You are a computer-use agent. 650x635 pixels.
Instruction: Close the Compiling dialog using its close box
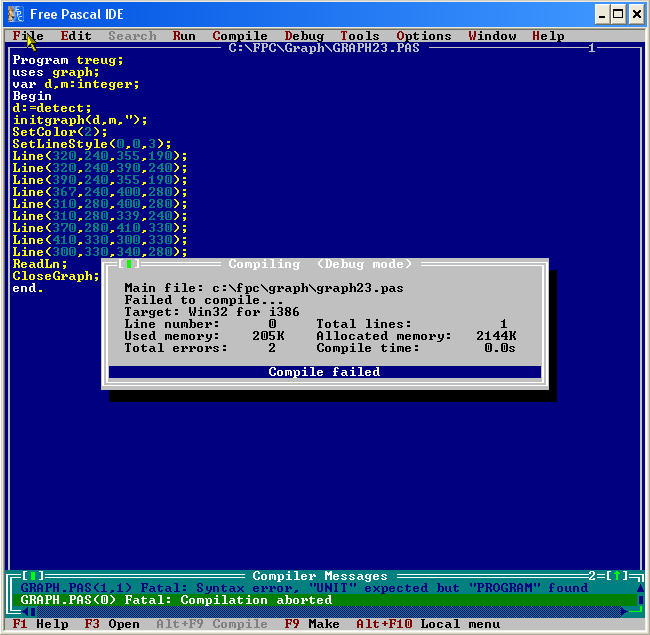130,264
